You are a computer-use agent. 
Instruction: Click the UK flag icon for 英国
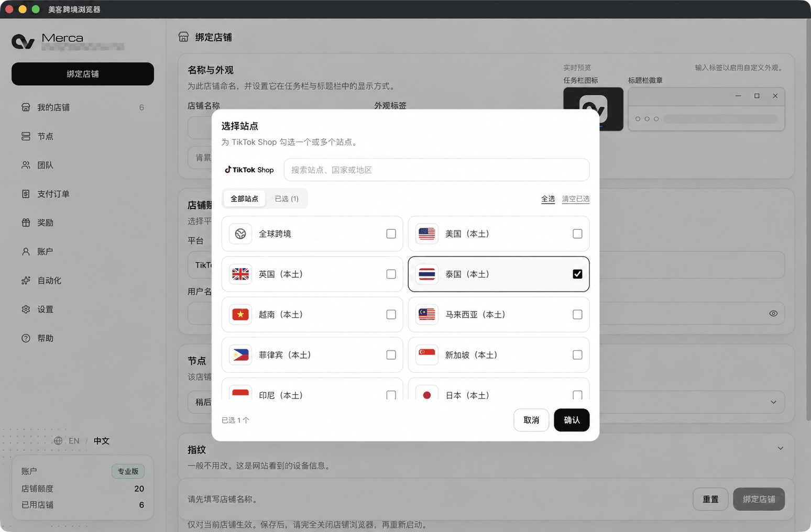pyautogui.click(x=240, y=274)
